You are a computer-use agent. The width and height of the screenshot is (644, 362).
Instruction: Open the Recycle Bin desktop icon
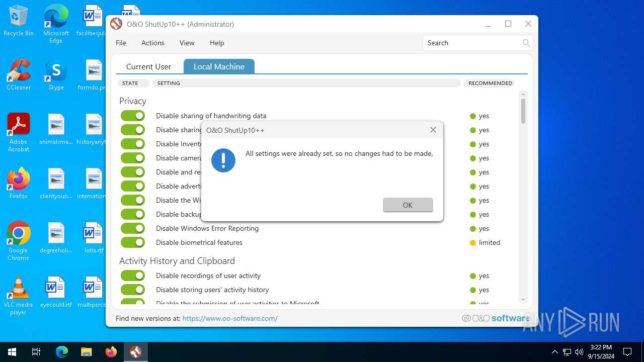[x=19, y=21]
